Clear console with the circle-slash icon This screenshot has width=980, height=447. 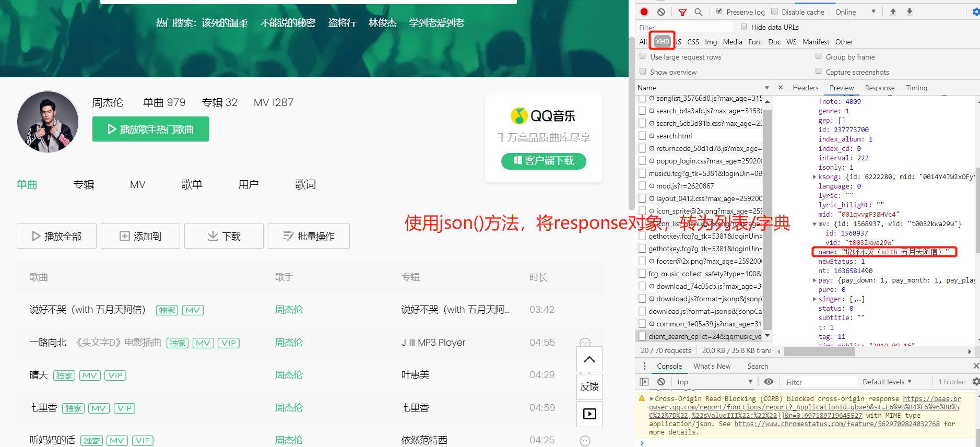[x=661, y=382]
